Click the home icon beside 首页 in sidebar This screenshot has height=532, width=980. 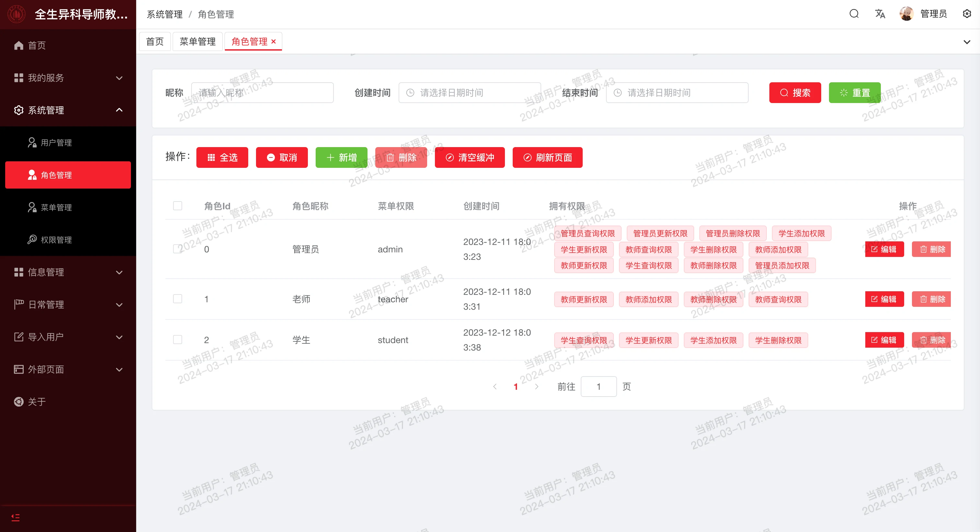19,46
